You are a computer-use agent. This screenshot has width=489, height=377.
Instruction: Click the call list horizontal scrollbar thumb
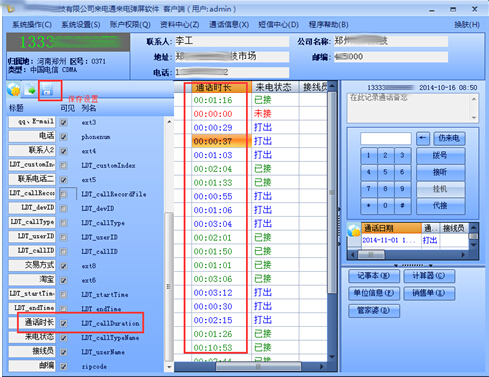pos(258,366)
